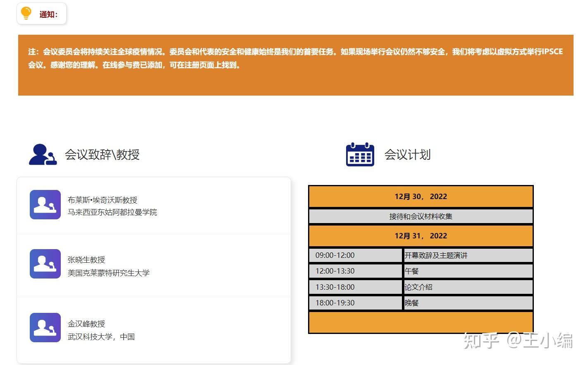The image size is (588, 365).
Task: Select 张晓生教授 avatar icon
Action: (x=45, y=264)
